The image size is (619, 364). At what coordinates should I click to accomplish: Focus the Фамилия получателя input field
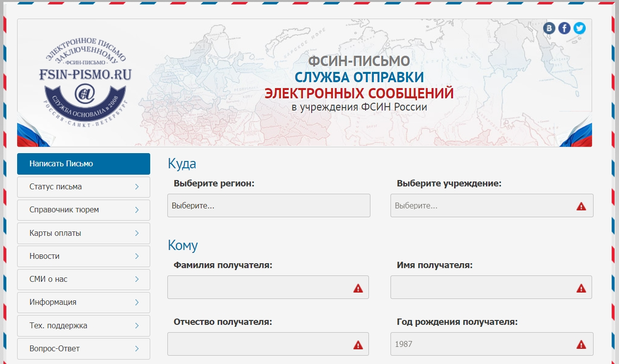tap(268, 287)
